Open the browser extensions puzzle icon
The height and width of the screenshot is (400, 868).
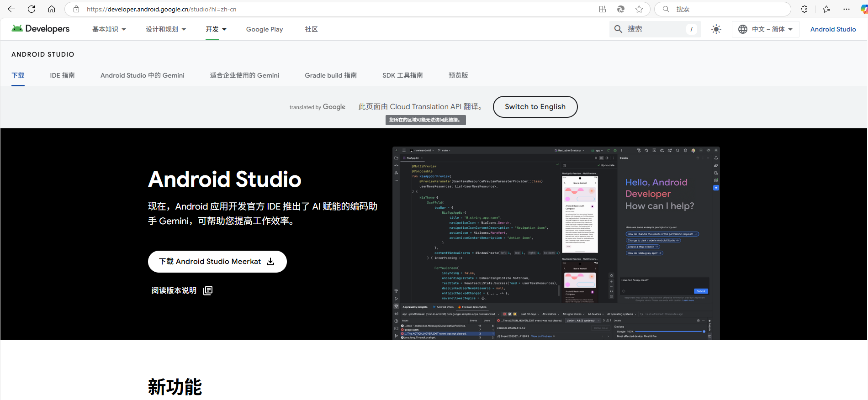pos(804,9)
